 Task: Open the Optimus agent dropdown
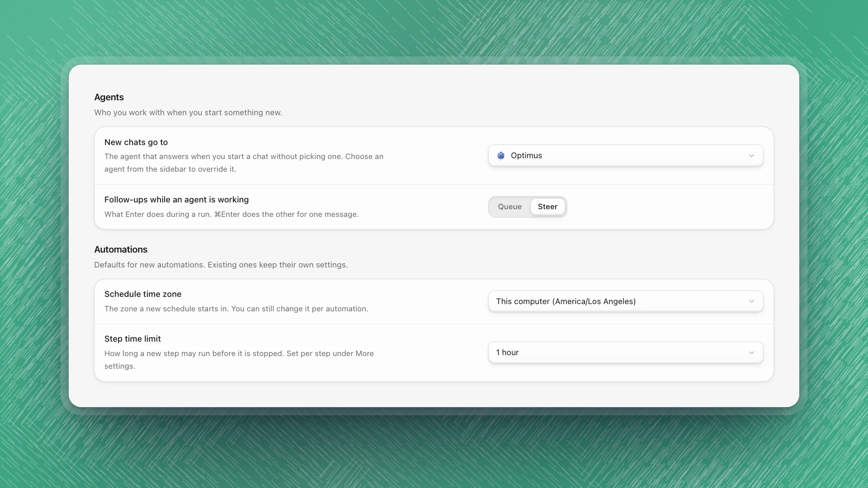point(626,155)
